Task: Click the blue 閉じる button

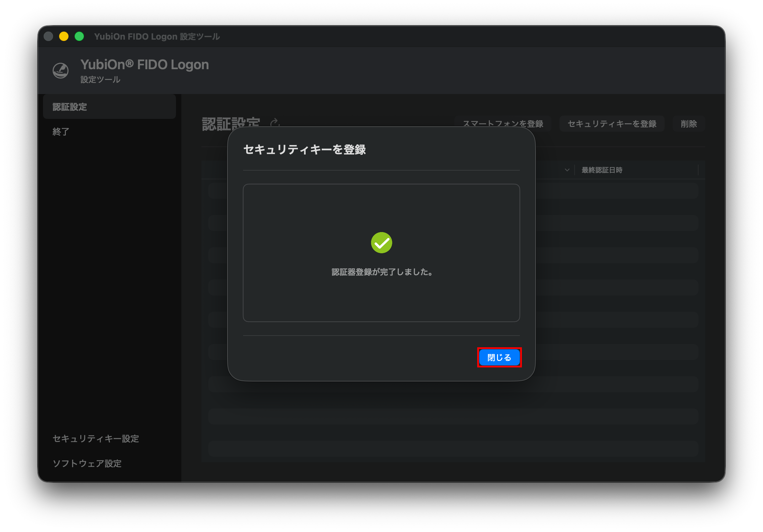Action: tap(499, 357)
